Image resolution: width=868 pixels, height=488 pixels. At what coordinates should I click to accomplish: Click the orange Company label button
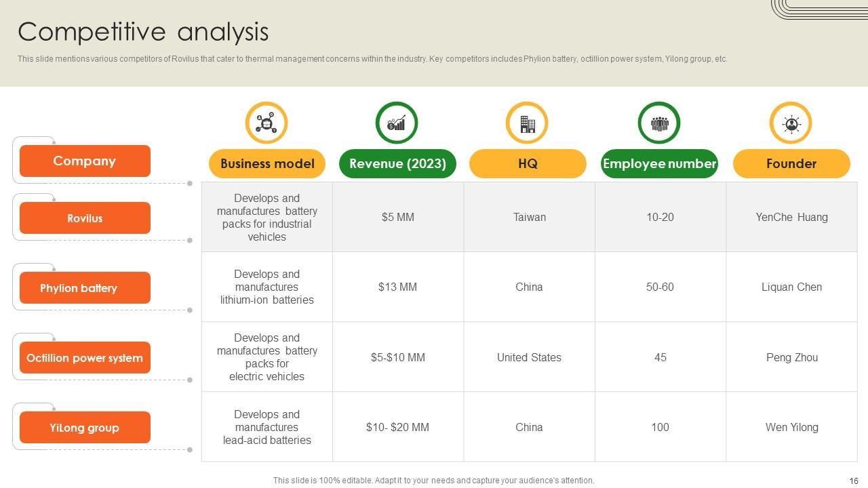tap(85, 161)
